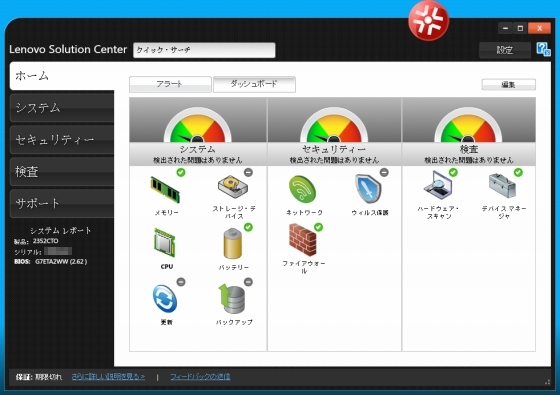The height and width of the screenshot is (395, 560).
Task: Click the help question mark icon
Action: (543, 49)
